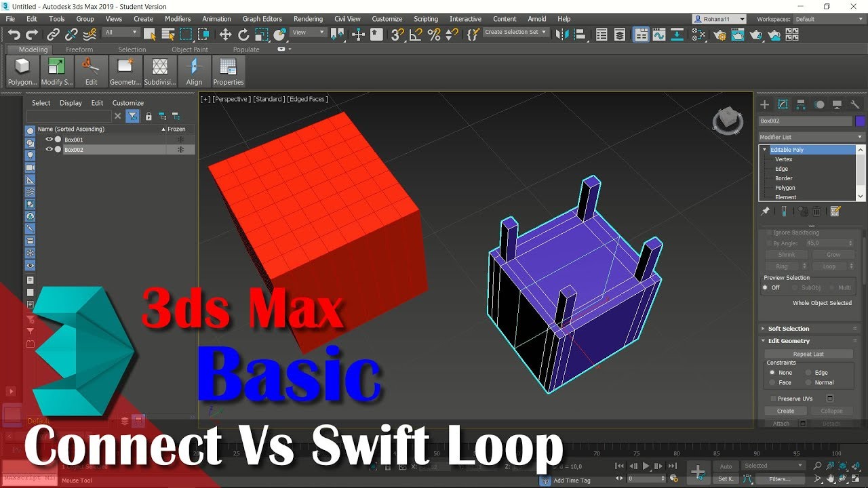Click the Create button in Edit Geometry

click(x=785, y=411)
